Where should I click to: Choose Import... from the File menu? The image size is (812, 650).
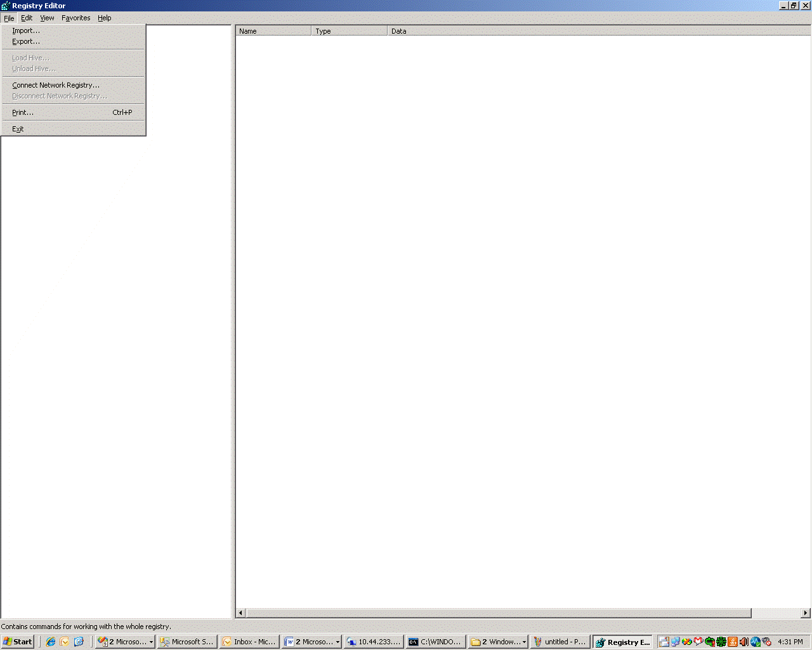point(74,30)
